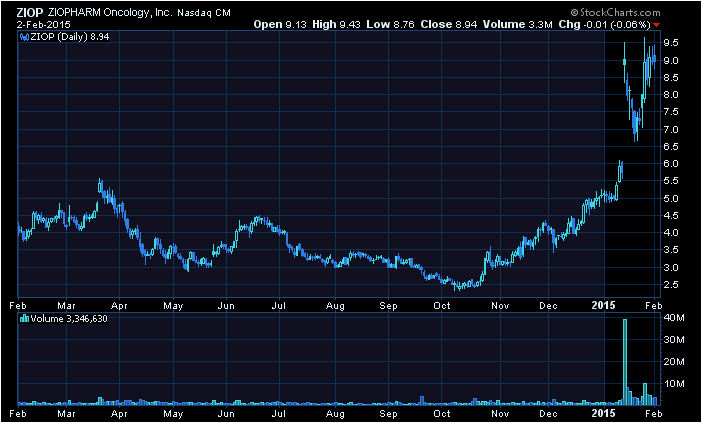Click the Dec label under the volume panel
Screen dimensions: 702x423
point(548,413)
